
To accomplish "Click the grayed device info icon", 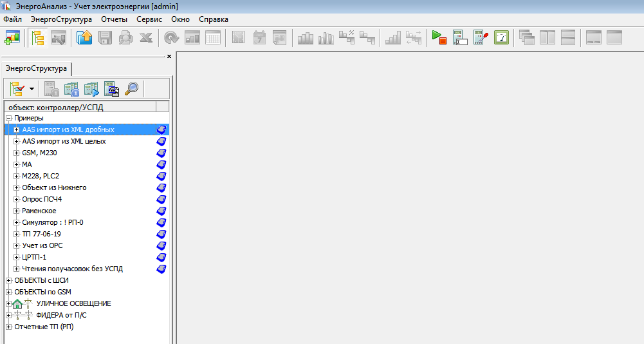I will (x=51, y=88).
